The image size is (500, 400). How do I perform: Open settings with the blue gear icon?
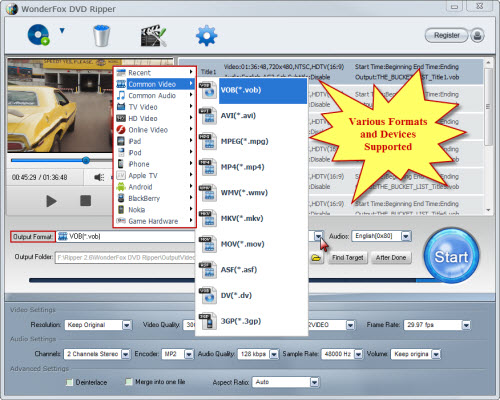pyautogui.click(x=206, y=35)
